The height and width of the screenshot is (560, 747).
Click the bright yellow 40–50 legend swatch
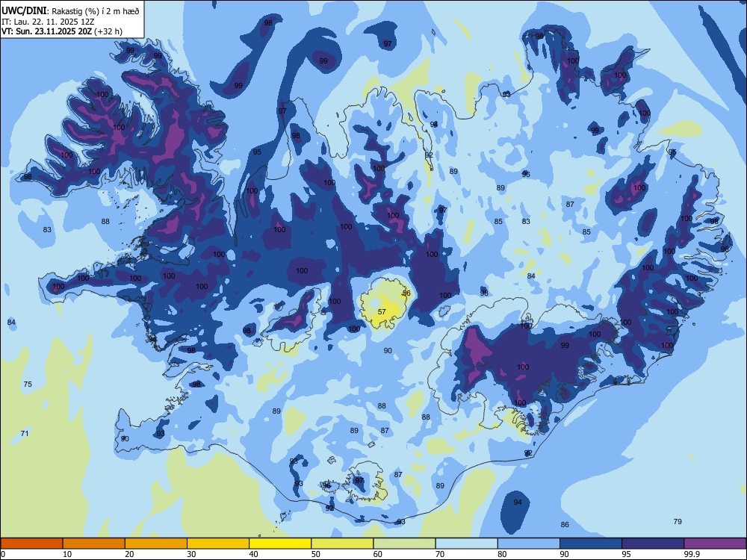pyautogui.click(x=280, y=544)
